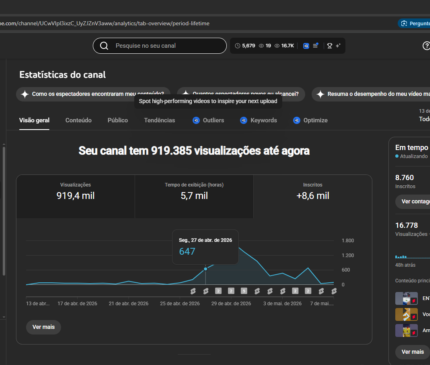Click the 'Seg., 27 de abr. de 2026' tooltip date
This screenshot has height=365, width=430.
[x=205, y=240]
